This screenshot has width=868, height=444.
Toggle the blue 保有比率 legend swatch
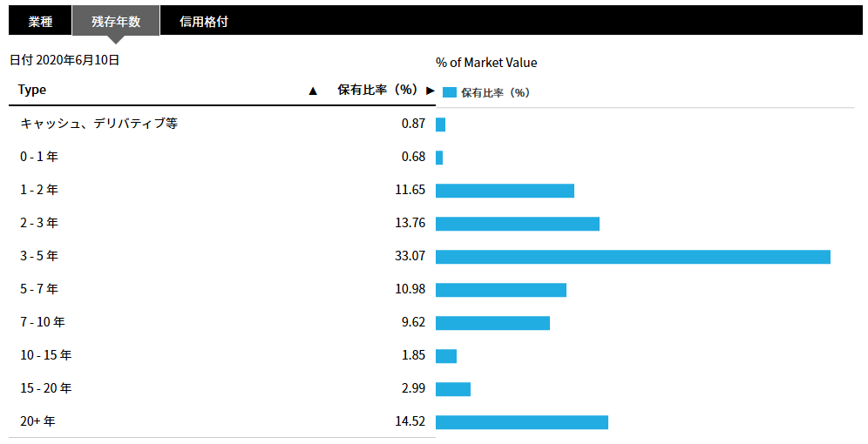click(450, 92)
